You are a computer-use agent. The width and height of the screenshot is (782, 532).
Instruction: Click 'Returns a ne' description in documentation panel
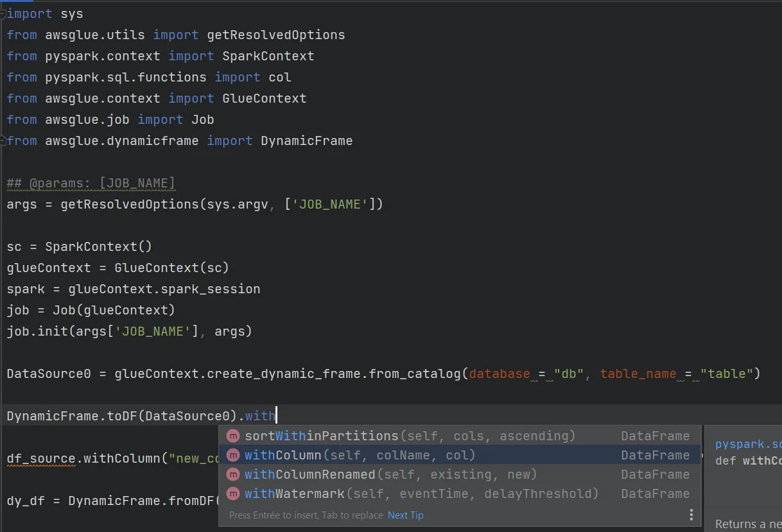(x=748, y=524)
